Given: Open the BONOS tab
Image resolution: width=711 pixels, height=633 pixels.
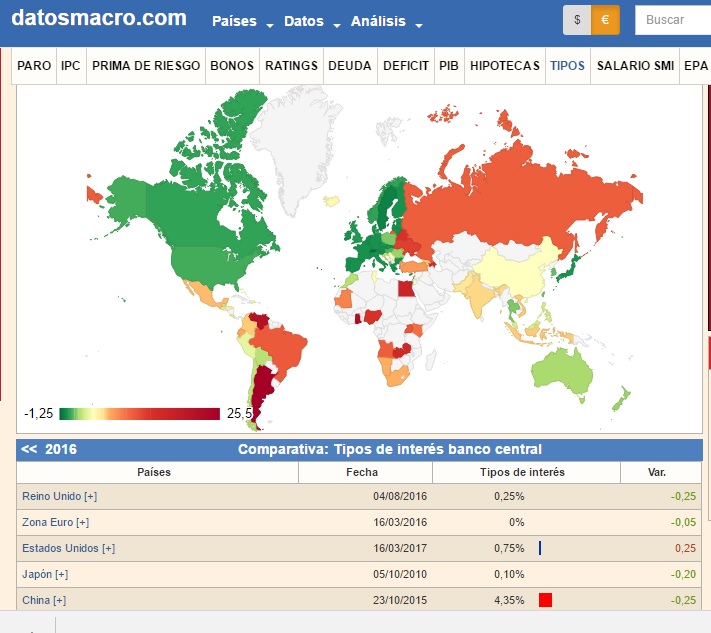Looking at the screenshot, I should point(232,66).
